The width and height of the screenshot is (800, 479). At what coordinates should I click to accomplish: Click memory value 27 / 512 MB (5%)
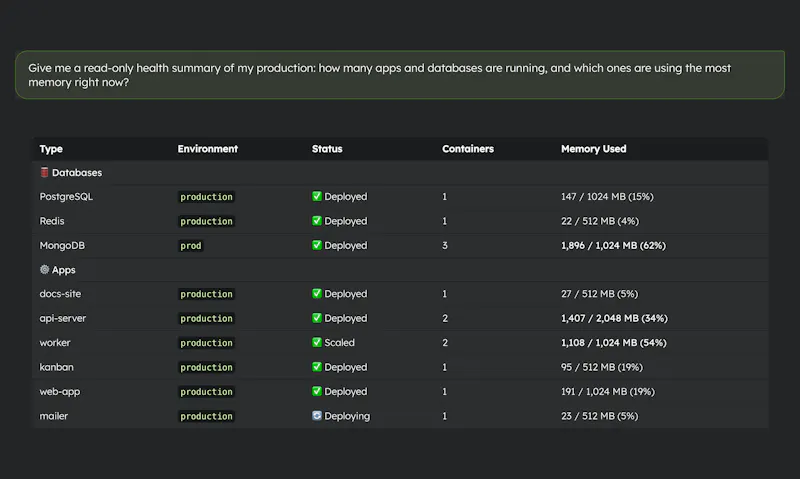click(x=599, y=294)
